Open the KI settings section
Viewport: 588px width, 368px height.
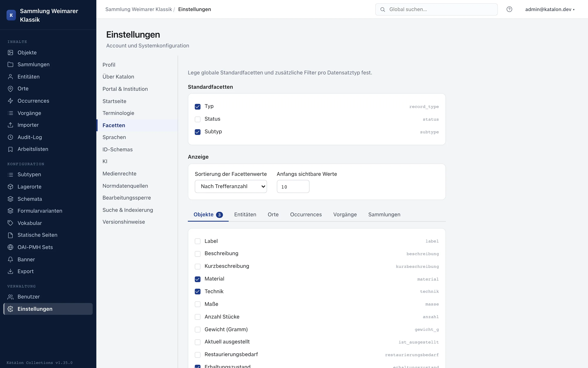(x=137, y=161)
